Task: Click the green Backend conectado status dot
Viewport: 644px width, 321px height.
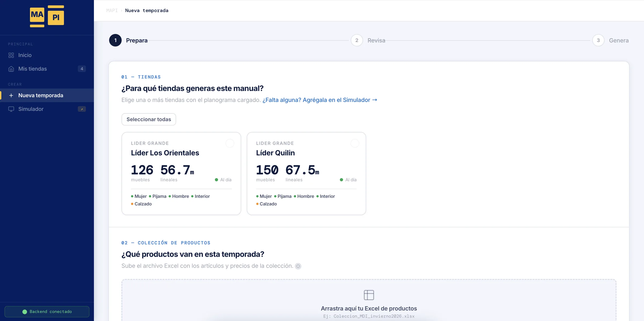Action: [x=25, y=312]
